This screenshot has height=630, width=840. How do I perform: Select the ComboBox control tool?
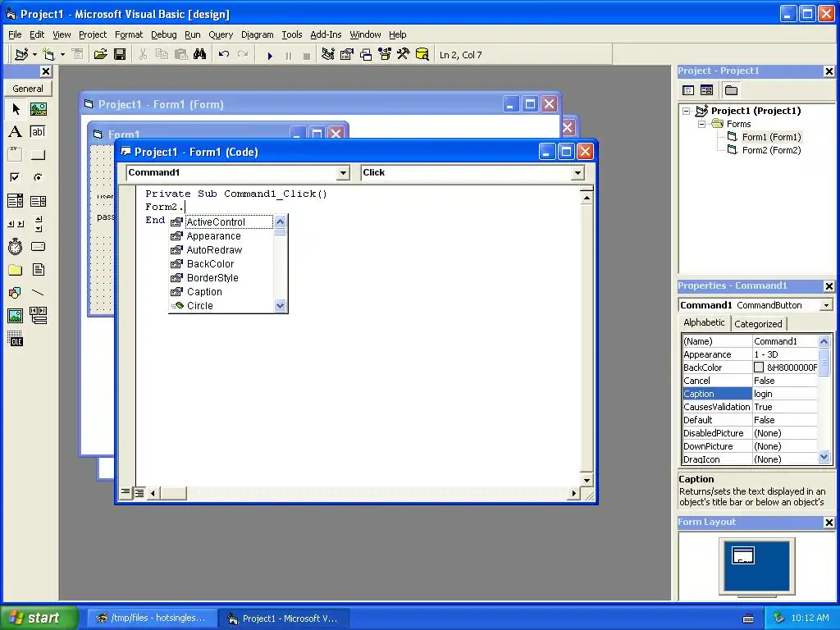coord(16,201)
